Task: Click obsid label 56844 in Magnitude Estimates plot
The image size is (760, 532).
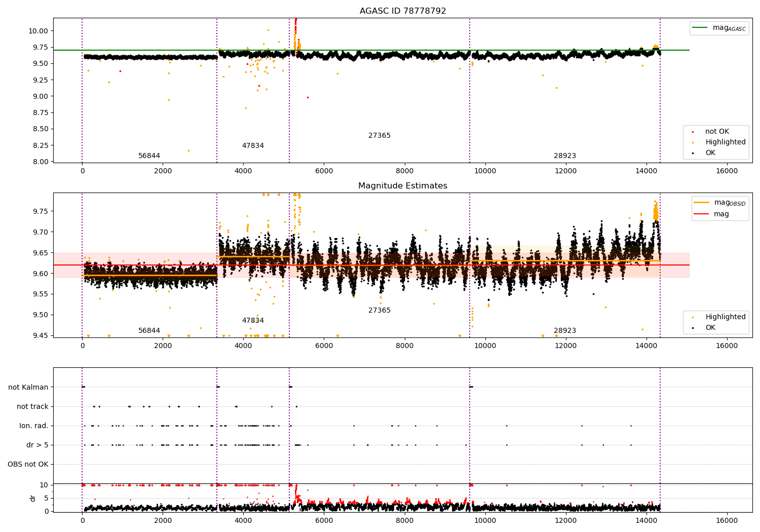Action: coord(149,330)
